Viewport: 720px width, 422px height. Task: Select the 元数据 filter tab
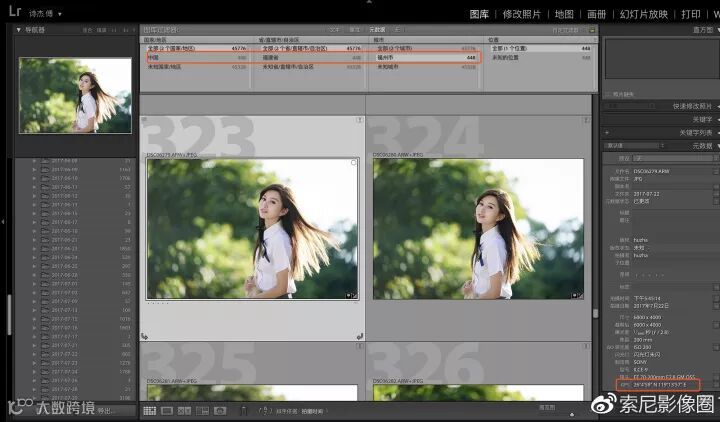click(x=377, y=30)
